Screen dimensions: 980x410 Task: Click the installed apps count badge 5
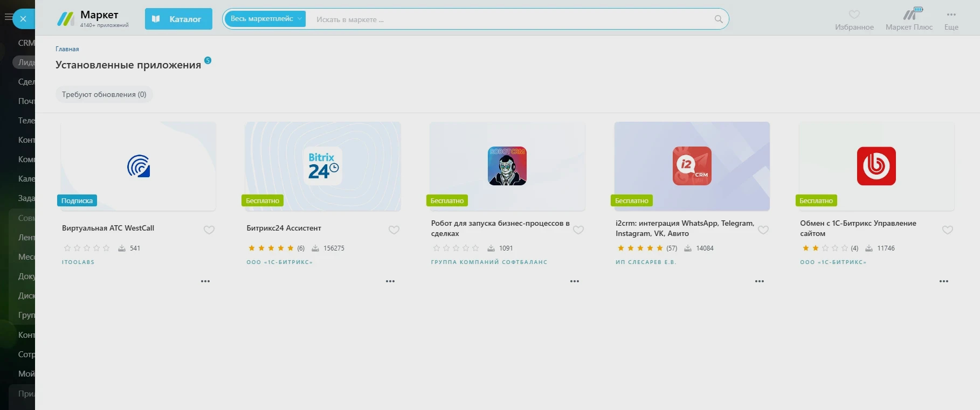(x=208, y=60)
